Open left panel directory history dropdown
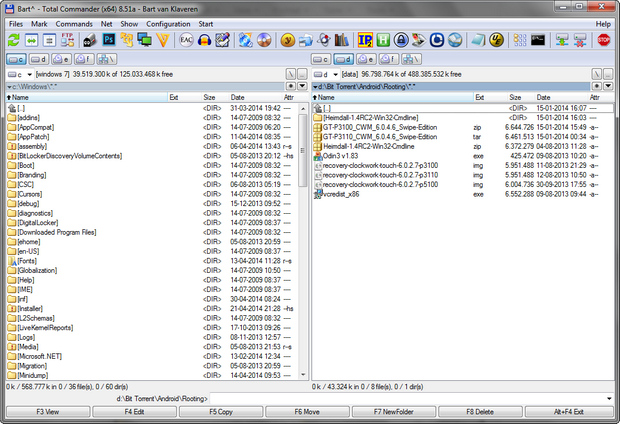The width and height of the screenshot is (620, 424). click(302, 86)
